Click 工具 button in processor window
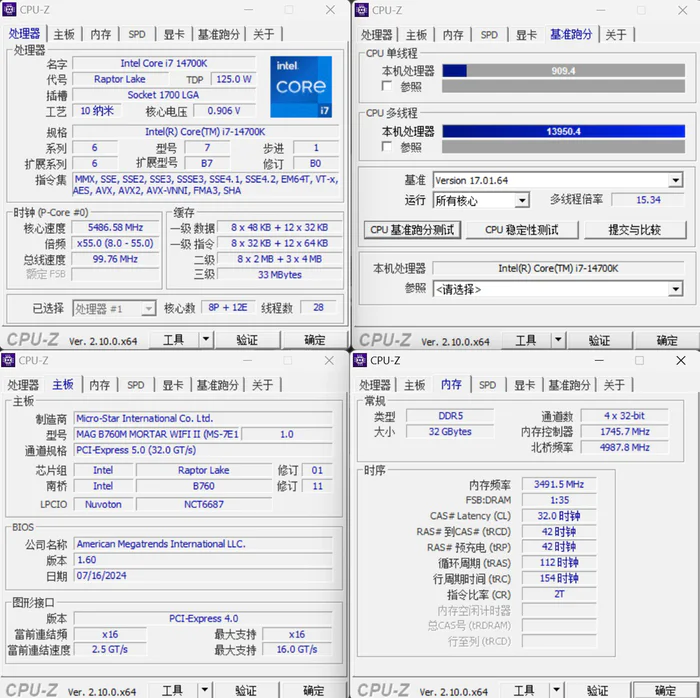The width and height of the screenshot is (700, 698). pyautogui.click(x=173, y=340)
